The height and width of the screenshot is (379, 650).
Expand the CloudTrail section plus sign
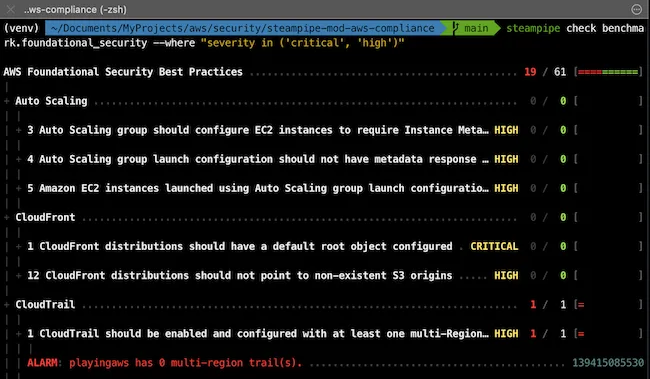coord(7,304)
